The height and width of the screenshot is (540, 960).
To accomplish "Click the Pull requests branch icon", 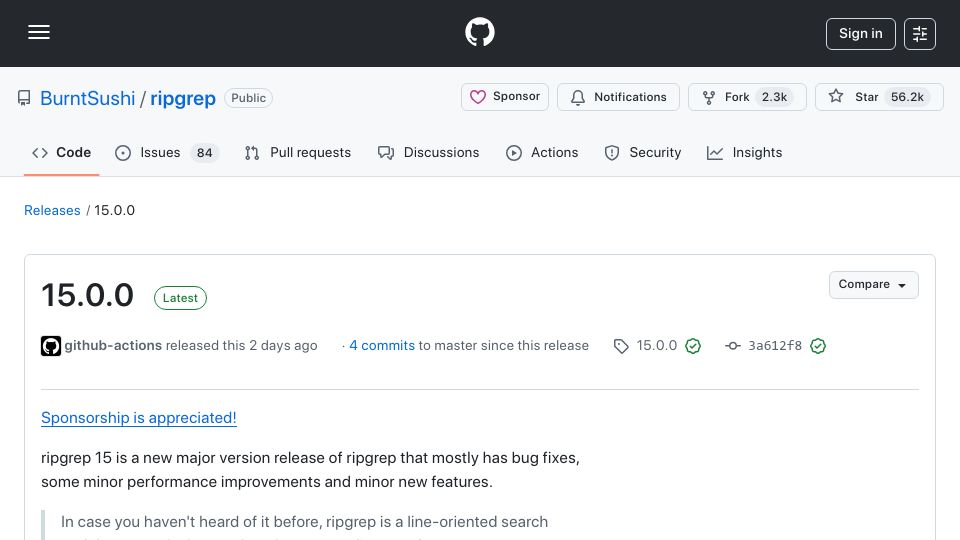I will [252, 153].
